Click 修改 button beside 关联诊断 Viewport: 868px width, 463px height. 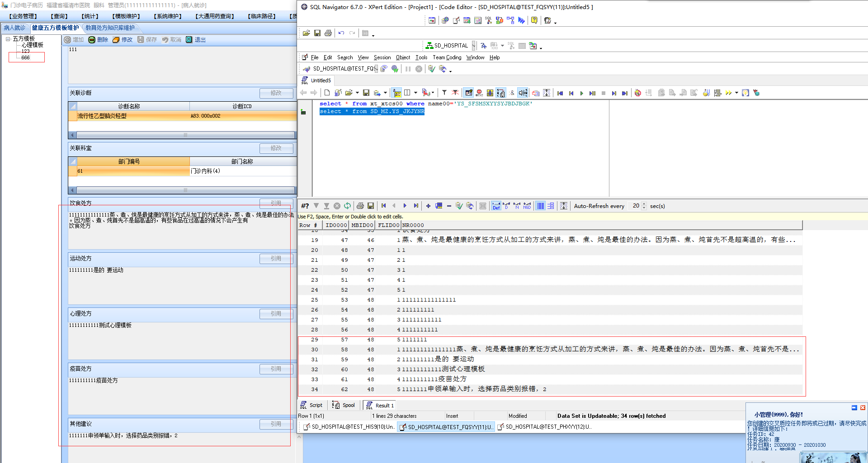point(276,93)
